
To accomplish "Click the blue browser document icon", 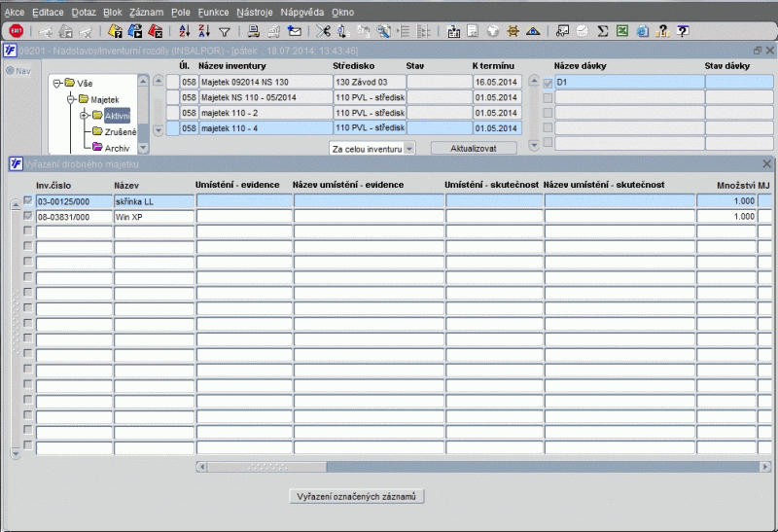I will click(x=643, y=31).
